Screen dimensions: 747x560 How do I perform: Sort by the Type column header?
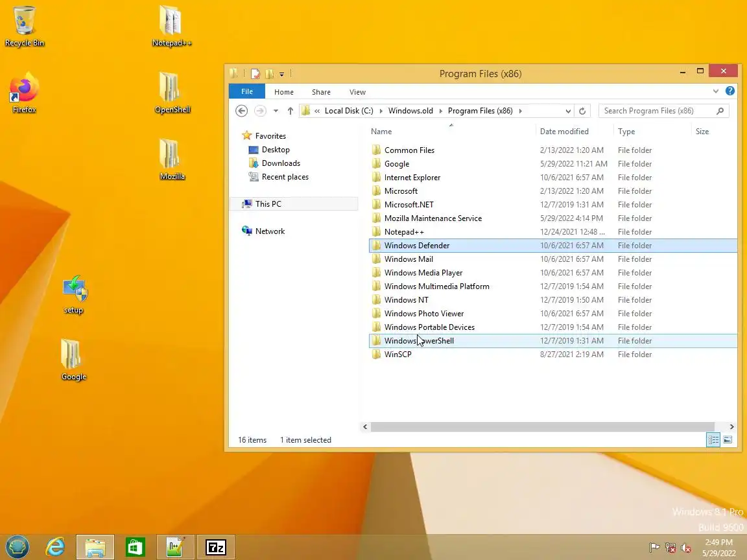(x=652, y=132)
